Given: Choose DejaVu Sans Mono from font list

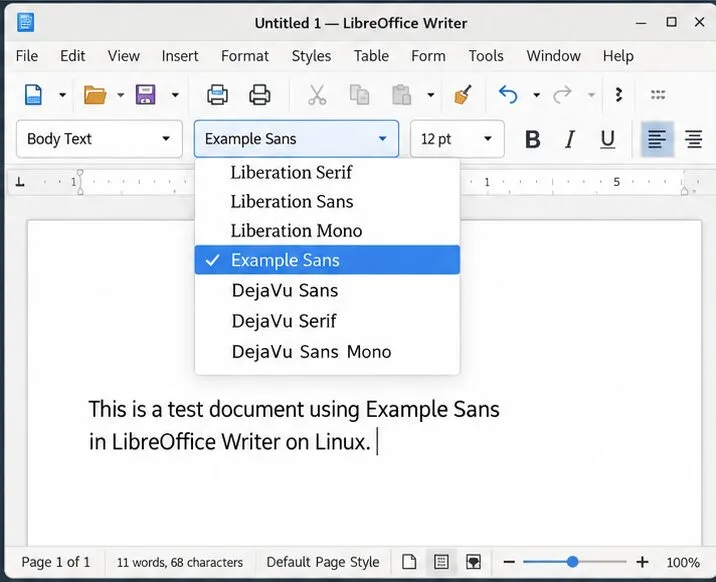Looking at the screenshot, I should tap(327, 351).
